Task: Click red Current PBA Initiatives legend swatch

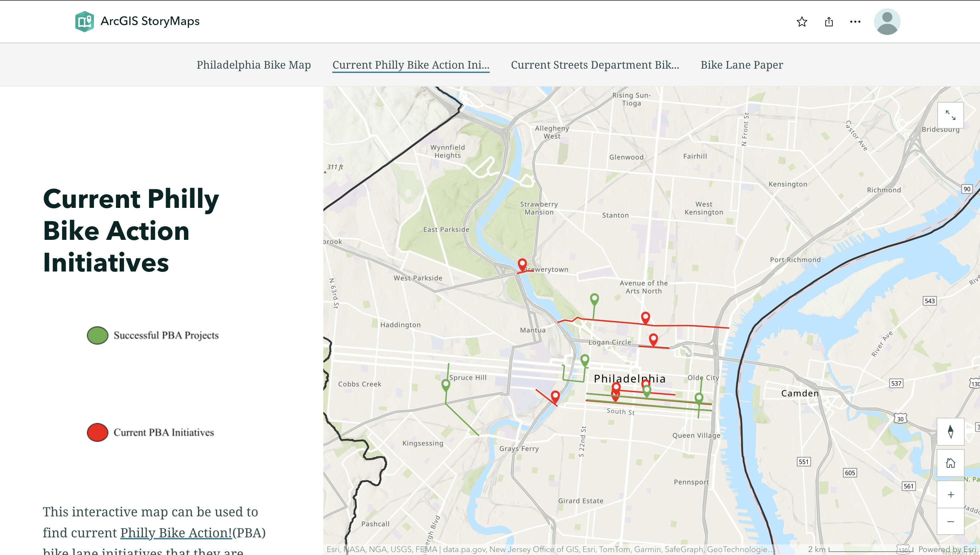Action: [x=98, y=432]
